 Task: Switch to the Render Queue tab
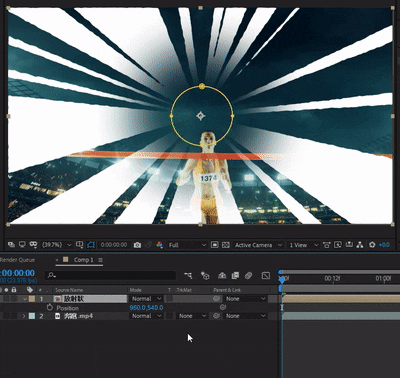tap(17, 260)
